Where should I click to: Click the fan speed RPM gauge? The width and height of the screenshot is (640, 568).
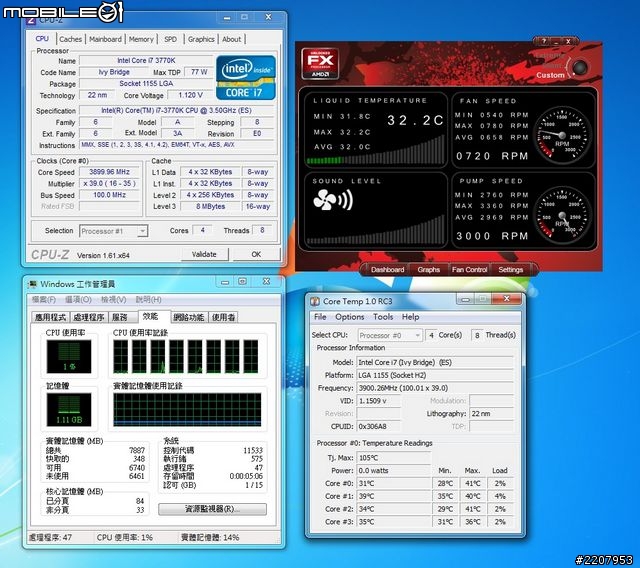(562, 135)
